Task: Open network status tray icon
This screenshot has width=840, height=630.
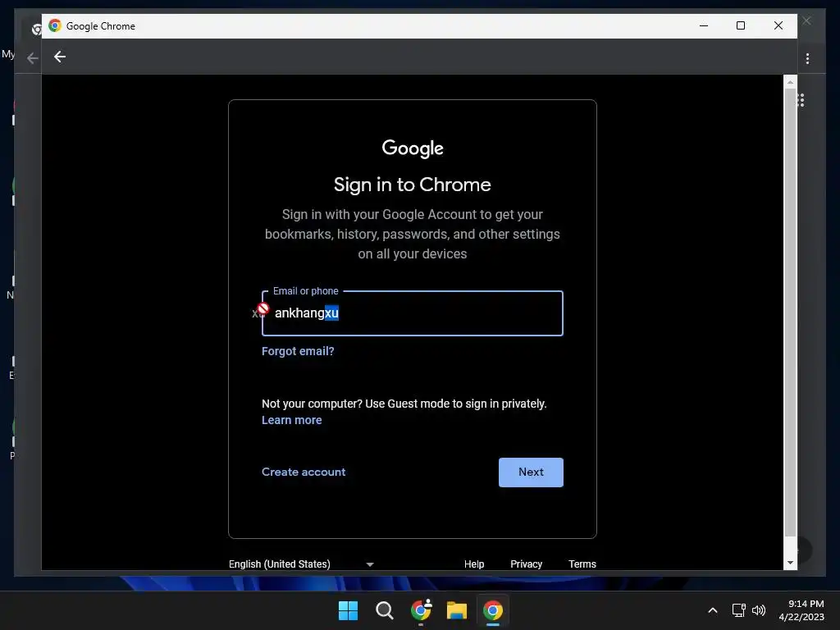Action: pos(739,610)
